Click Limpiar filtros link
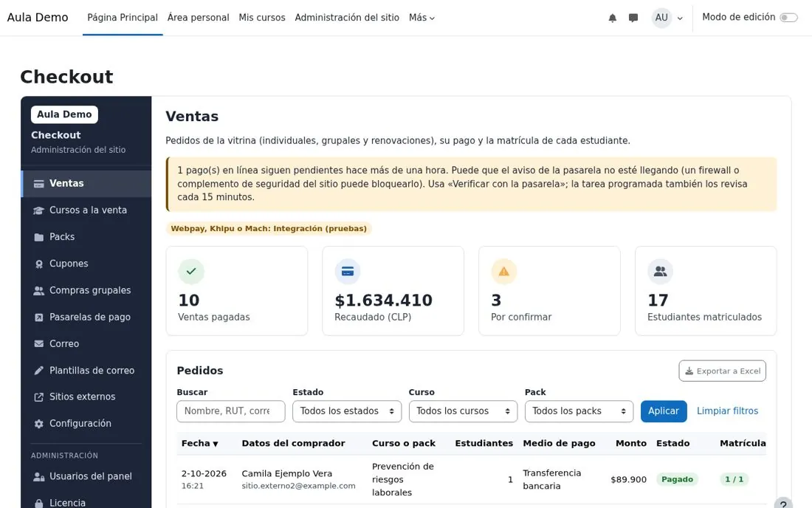Screen dimensions: 812x508 (x=727, y=411)
